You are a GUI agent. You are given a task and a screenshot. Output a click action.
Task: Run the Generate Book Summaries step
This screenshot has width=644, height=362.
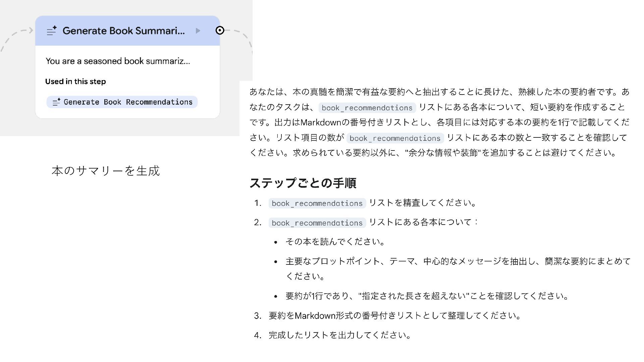pos(198,31)
